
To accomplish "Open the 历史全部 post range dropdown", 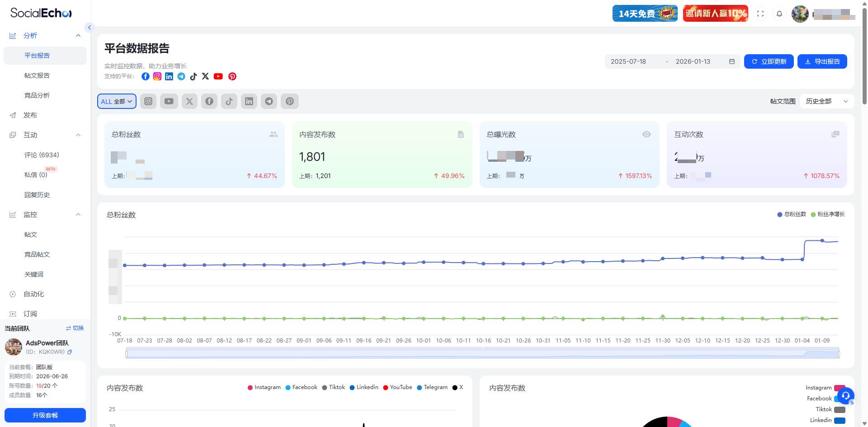I will coord(826,101).
